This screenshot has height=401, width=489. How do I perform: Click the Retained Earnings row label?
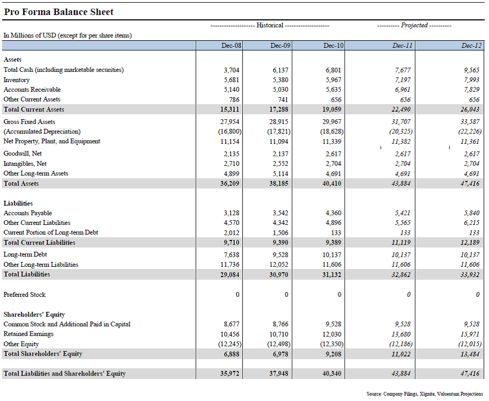pyautogui.click(x=28, y=334)
